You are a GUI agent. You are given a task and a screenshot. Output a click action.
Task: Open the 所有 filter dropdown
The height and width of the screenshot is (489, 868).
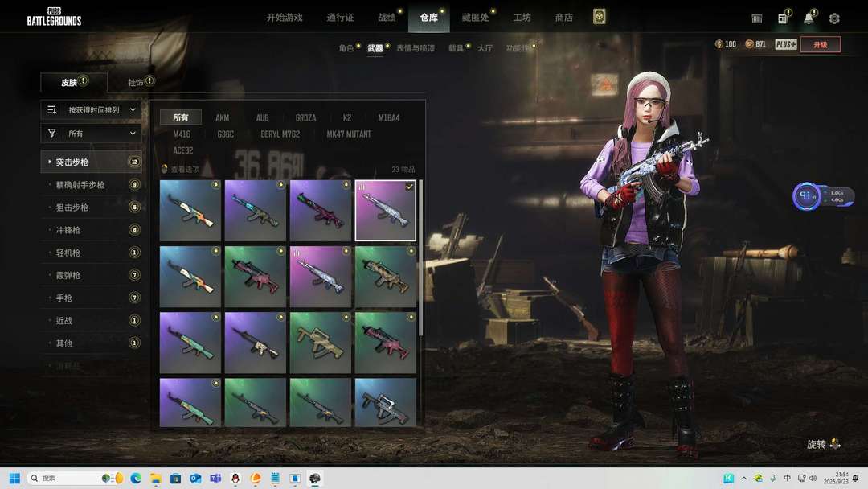pos(92,133)
